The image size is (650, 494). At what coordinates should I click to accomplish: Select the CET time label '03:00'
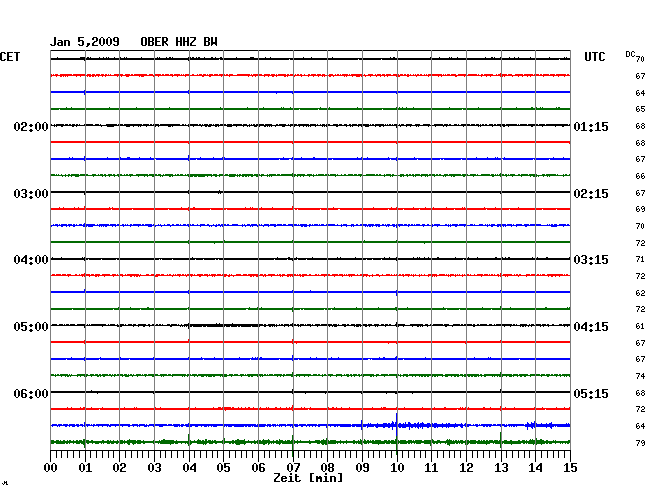(x=31, y=194)
